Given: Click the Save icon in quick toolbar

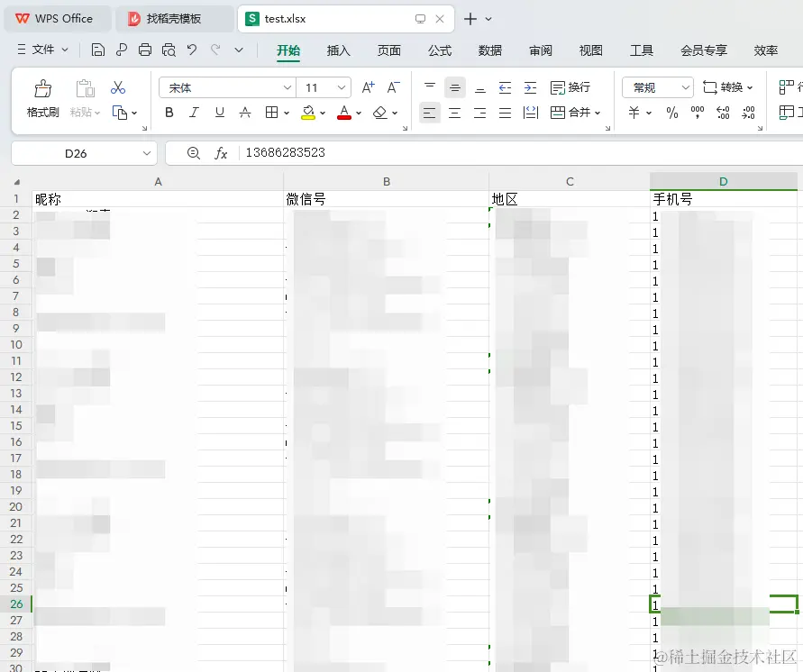Looking at the screenshot, I should 98,50.
